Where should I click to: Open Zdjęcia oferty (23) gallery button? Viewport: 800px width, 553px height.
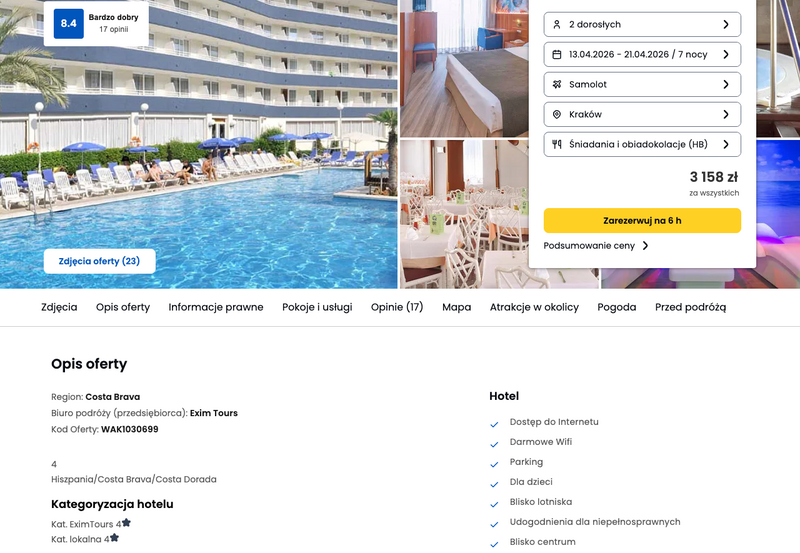99,261
